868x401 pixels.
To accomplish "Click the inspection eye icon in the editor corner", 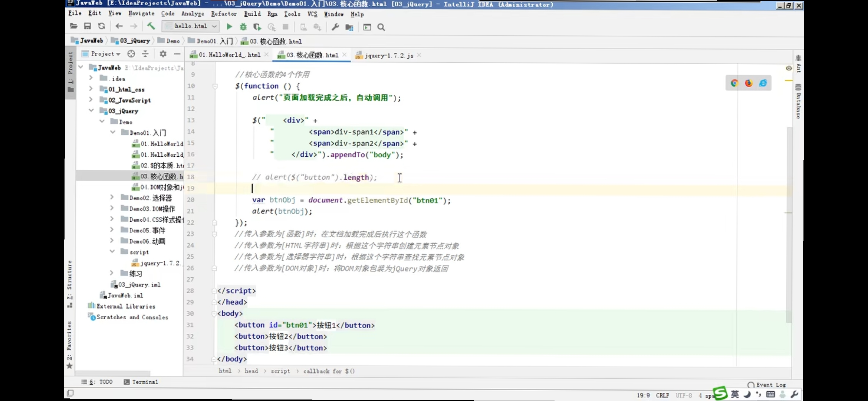I will (789, 68).
